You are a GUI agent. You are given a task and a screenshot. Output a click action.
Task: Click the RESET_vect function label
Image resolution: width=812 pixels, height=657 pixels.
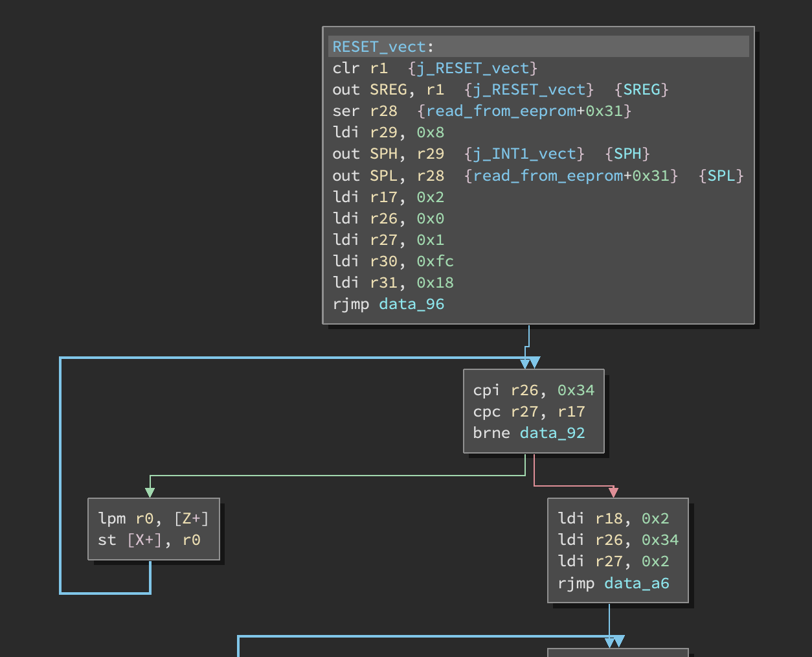(379, 47)
